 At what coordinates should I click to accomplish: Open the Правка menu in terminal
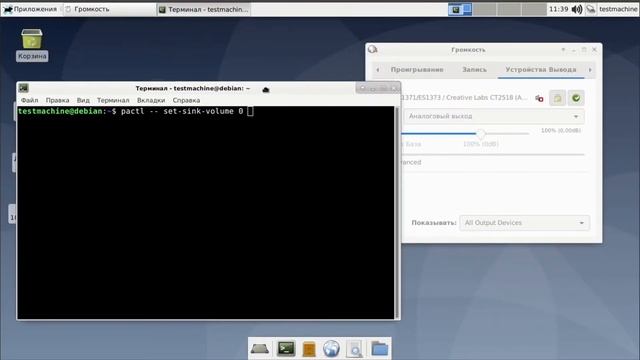coord(57,100)
